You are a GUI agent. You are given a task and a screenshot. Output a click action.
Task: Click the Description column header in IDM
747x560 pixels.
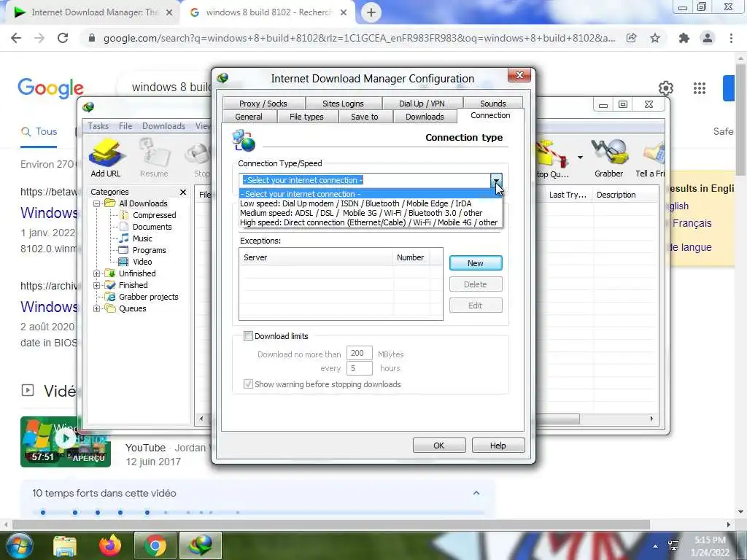624,195
